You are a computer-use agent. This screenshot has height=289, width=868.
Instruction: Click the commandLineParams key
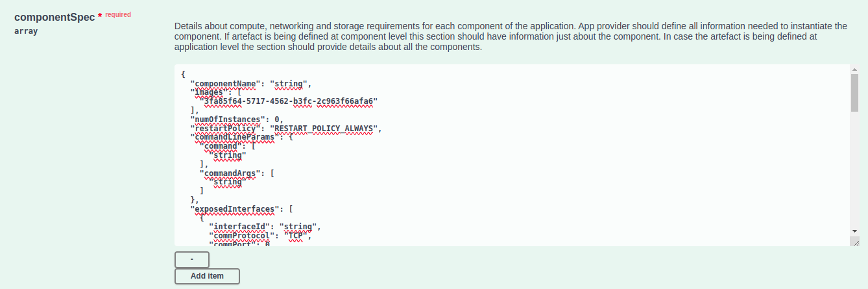click(x=235, y=138)
